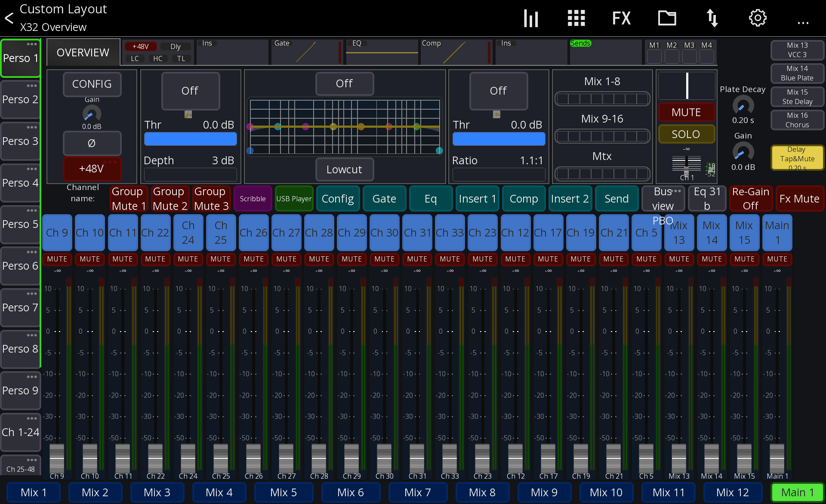This screenshot has height=504, width=826.
Task: Open the grid layout icon
Action: pyautogui.click(x=576, y=18)
